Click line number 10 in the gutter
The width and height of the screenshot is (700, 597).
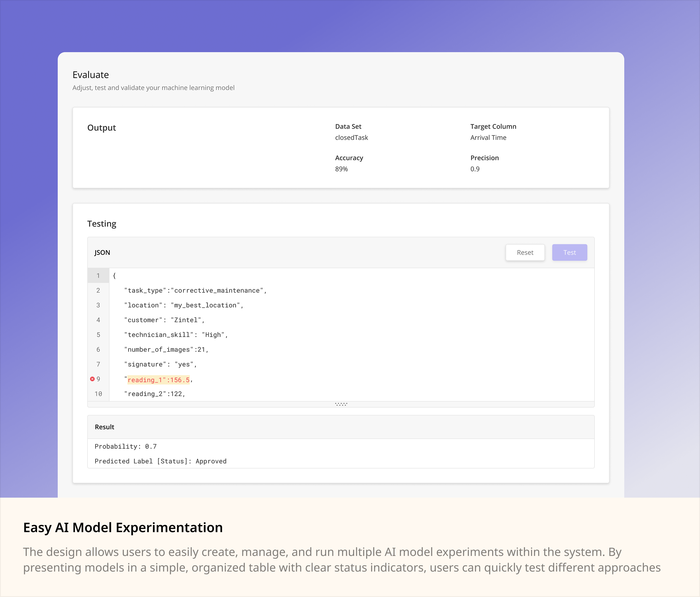[98, 394]
